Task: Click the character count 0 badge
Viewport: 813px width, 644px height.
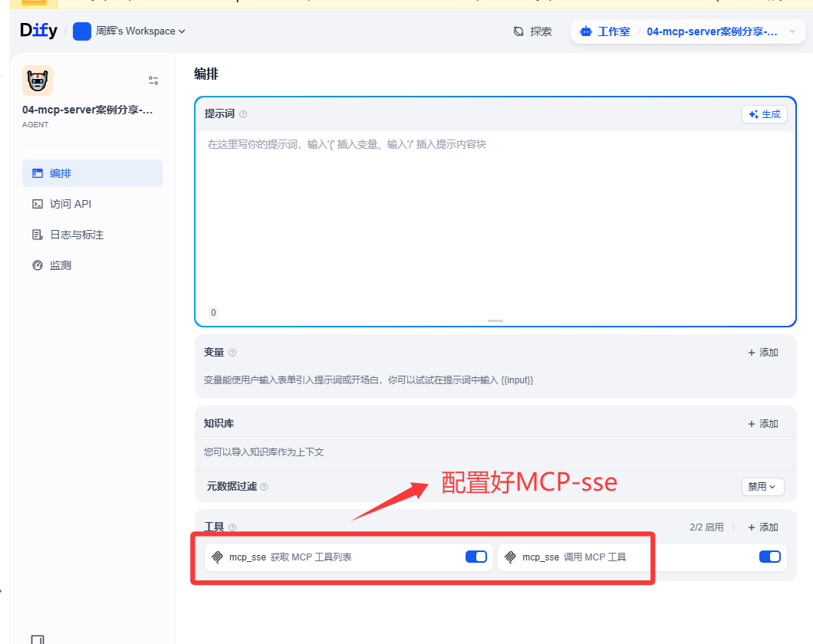Action: 213,312
